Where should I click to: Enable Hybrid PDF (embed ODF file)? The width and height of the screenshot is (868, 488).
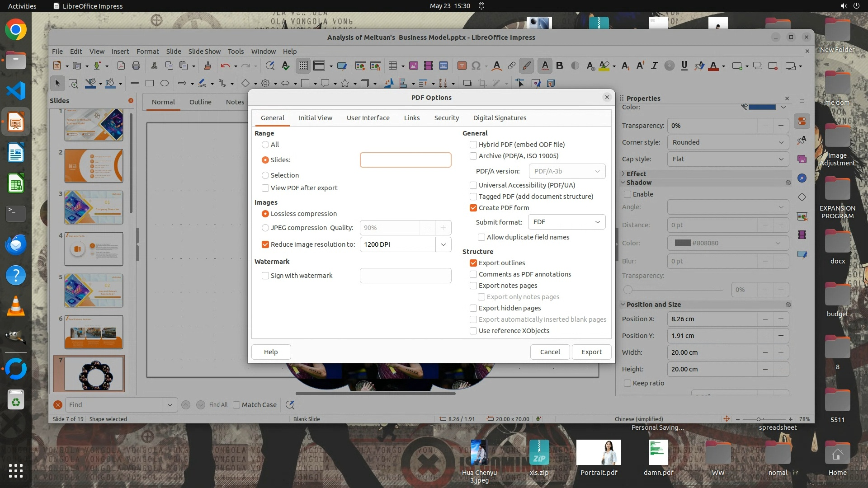point(473,145)
